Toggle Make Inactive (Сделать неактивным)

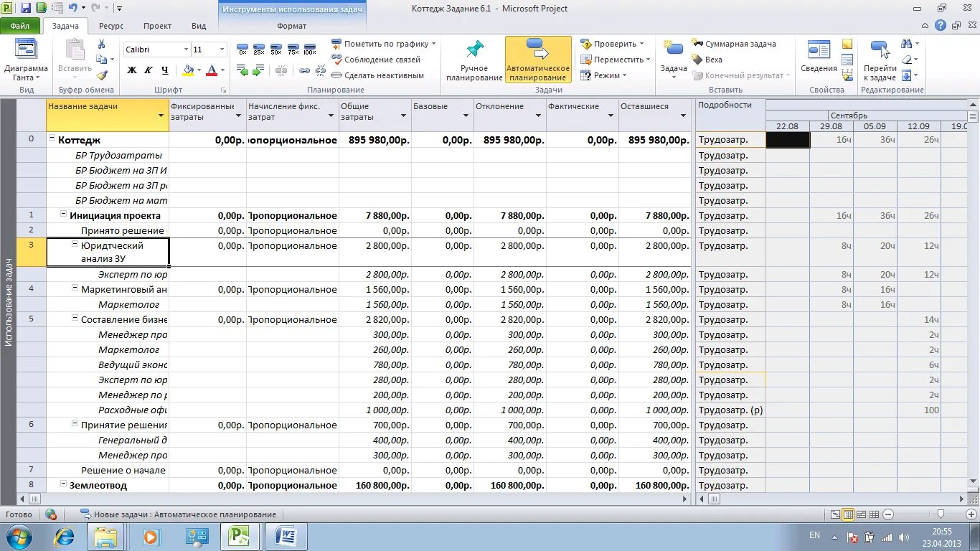tap(377, 75)
